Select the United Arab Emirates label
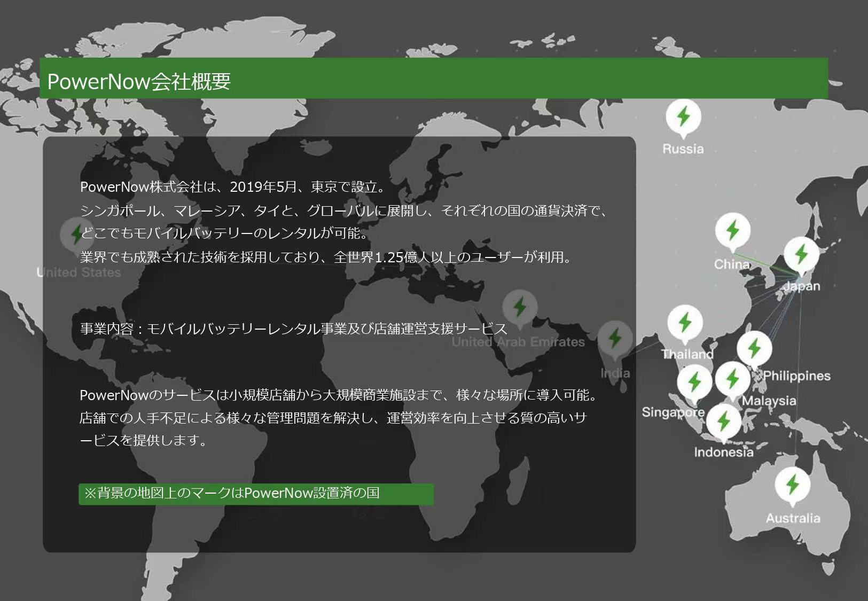Image resolution: width=868 pixels, height=601 pixels. [x=518, y=342]
